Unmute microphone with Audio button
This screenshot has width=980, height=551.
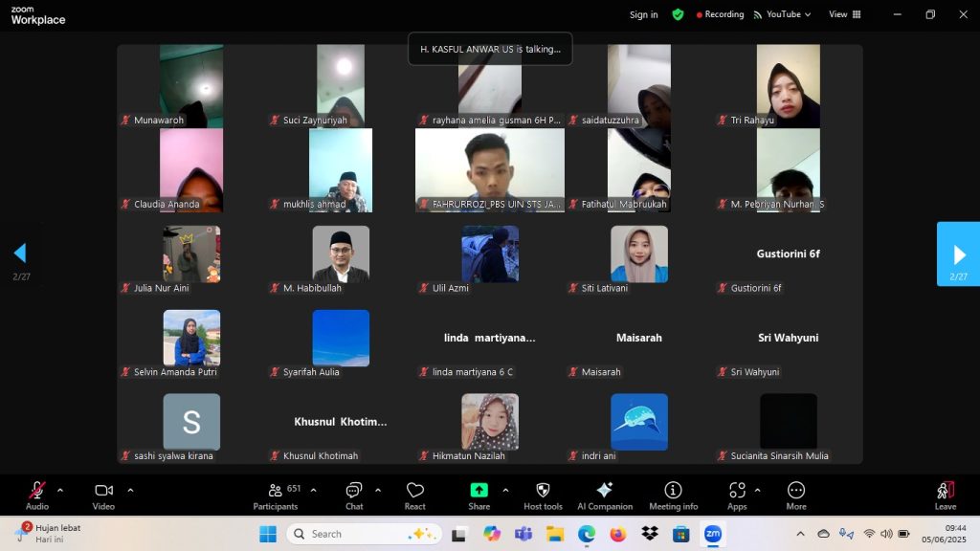click(x=37, y=495)
